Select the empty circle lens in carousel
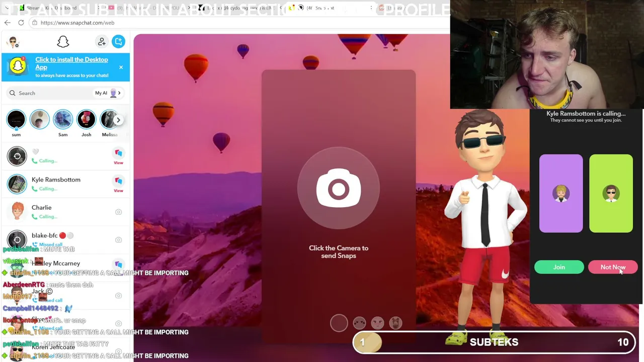This screenshot has width=644, height=362. [339, 323]
